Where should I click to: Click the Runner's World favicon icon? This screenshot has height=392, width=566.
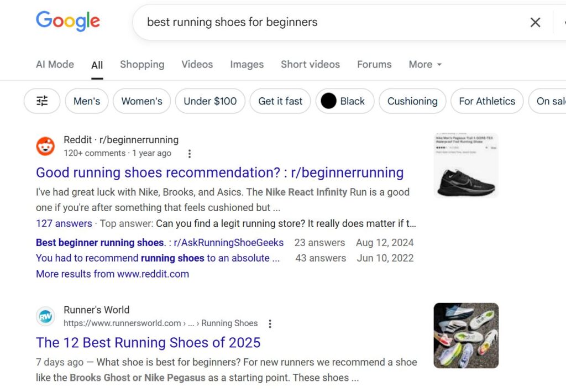tap(45, 316)
